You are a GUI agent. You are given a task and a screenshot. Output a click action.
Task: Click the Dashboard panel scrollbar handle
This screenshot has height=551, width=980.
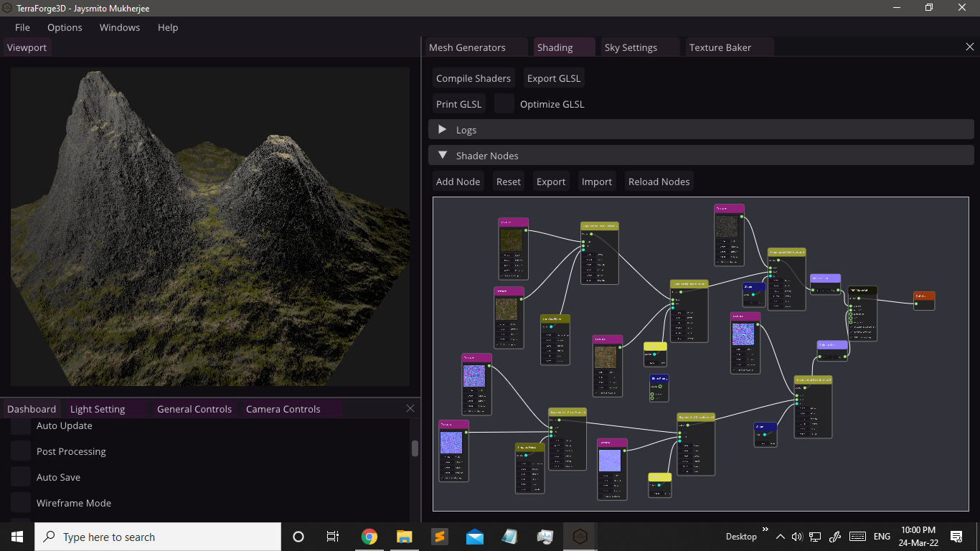pos(415,448)
